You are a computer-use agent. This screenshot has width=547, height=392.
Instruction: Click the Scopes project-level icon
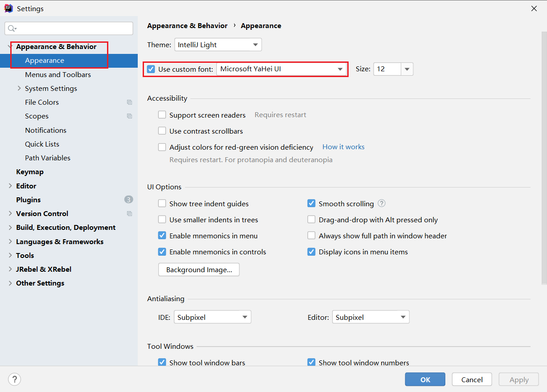click(129, 116)
